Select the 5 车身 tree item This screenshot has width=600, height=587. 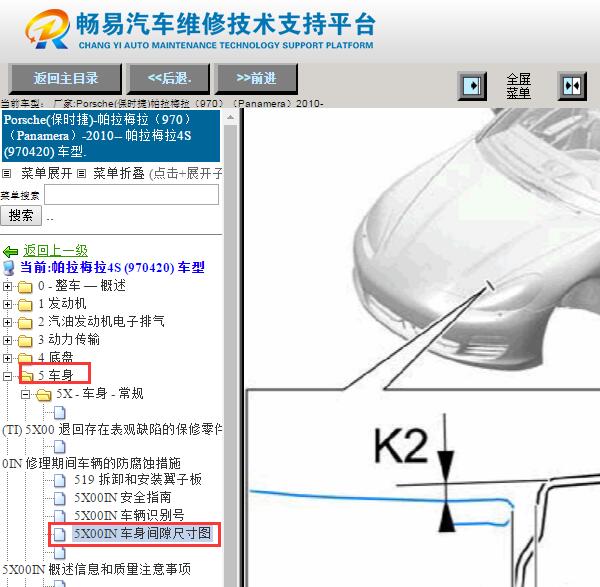tap(55, 375)
